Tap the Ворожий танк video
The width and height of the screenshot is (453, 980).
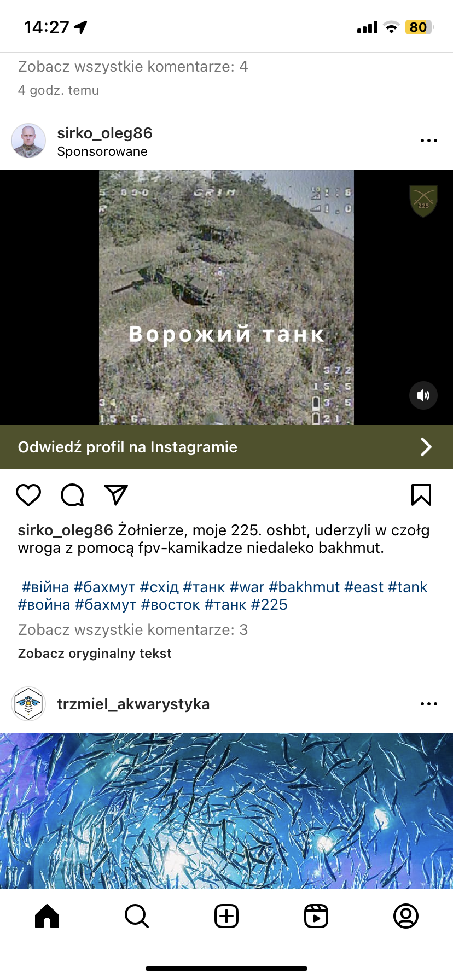[226, 297]
